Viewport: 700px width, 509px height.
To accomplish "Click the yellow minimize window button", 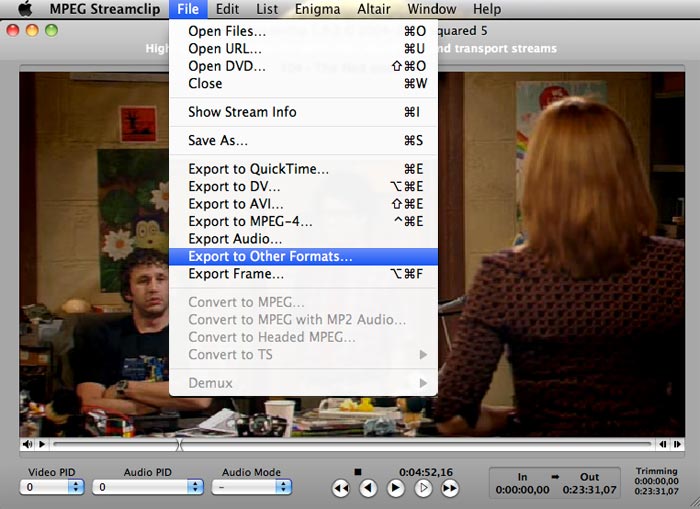I will 32,31.
